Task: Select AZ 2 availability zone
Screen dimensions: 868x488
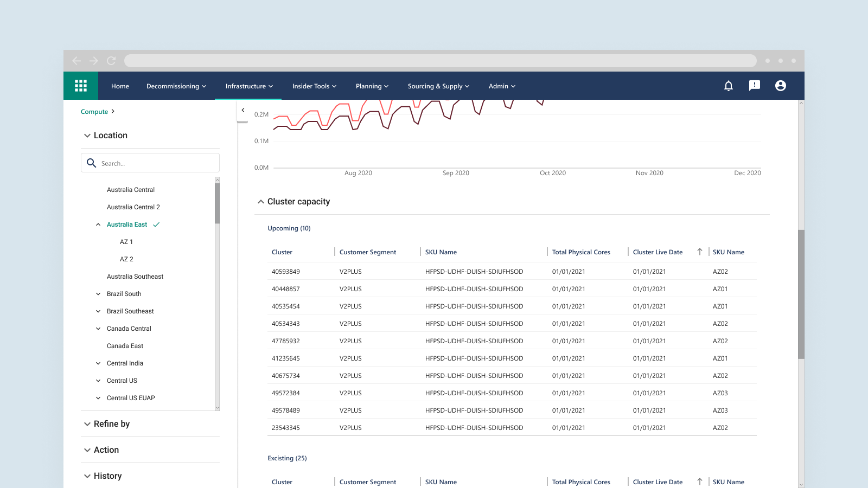Action: [126, 259]
